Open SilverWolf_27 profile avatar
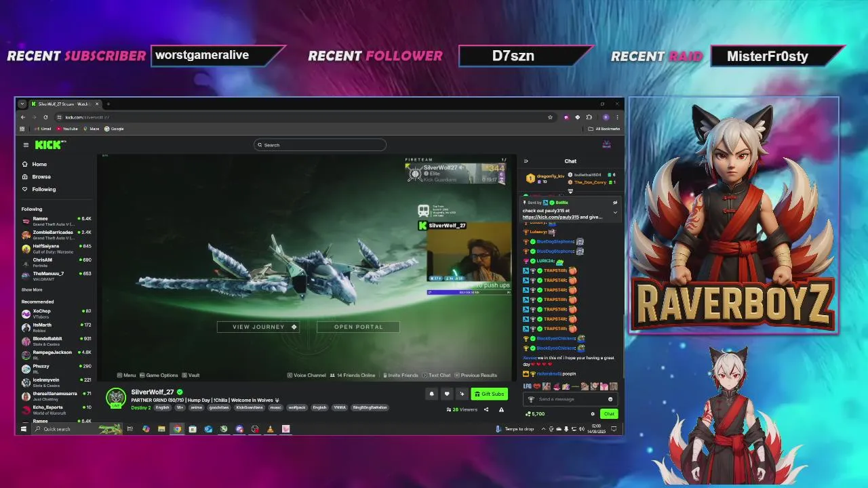 (116, 398)
